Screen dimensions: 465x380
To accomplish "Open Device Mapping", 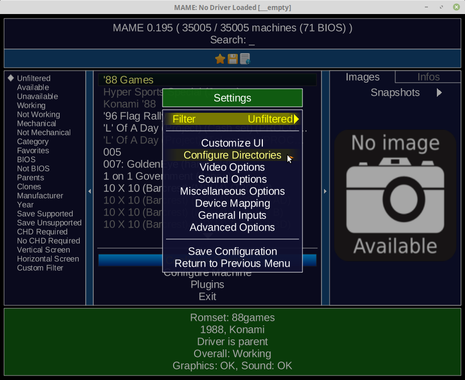I will [x=232, y=203].
